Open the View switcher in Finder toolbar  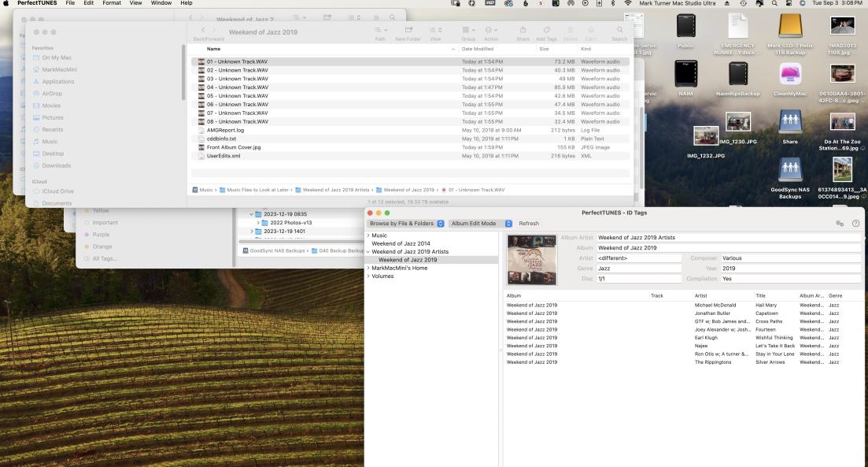tap(436, 30)
